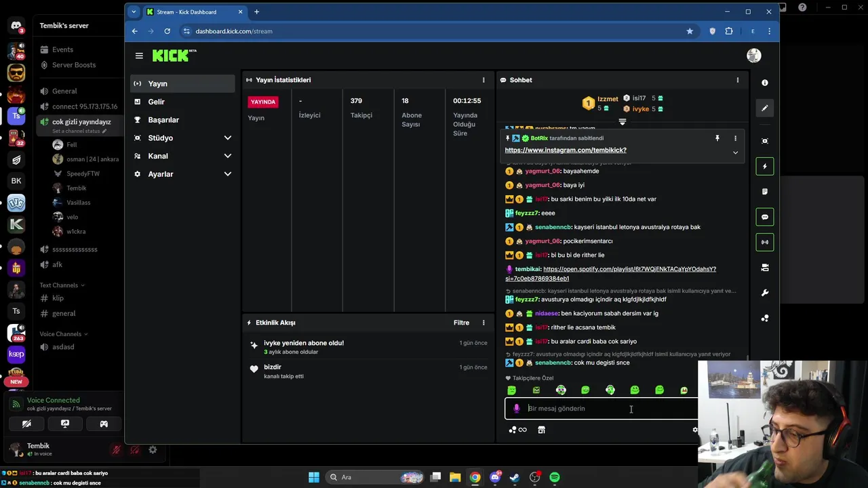Screen dimensions: 868x488
Task: Click the focus capture icon in right toolbar
Action: pyautogui.click(x=765, y=141)
